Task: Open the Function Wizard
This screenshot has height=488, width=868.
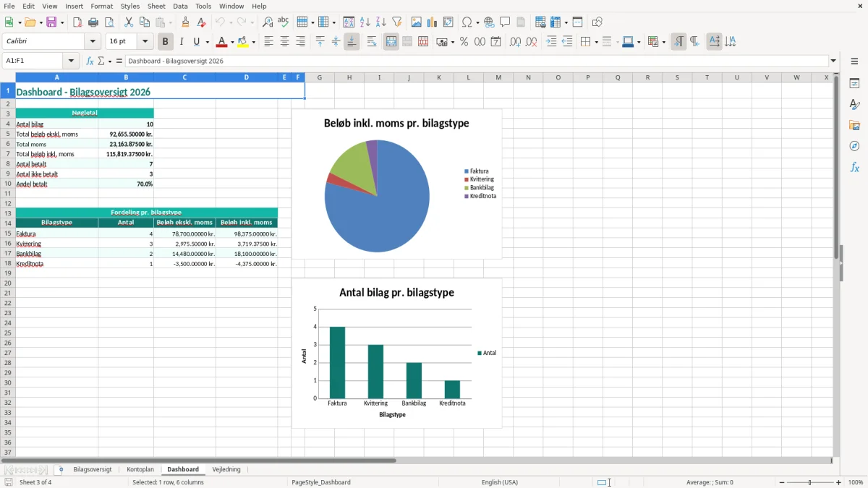Action: 90,61
